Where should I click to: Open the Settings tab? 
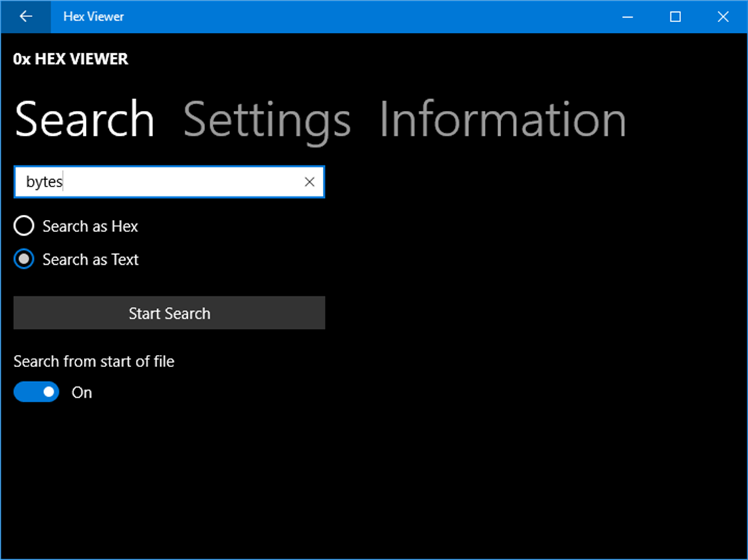266,120
